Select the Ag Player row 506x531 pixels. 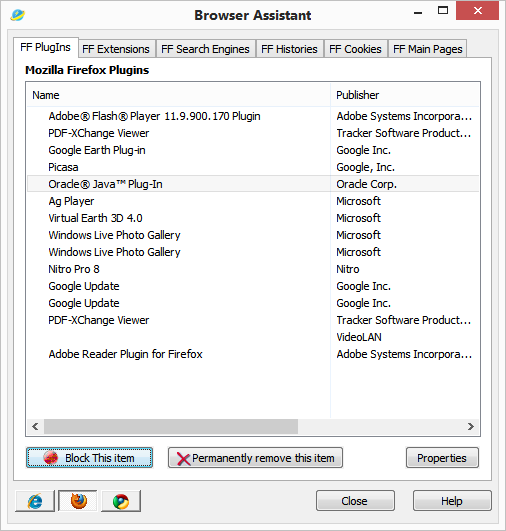click(x=253, y=201)
